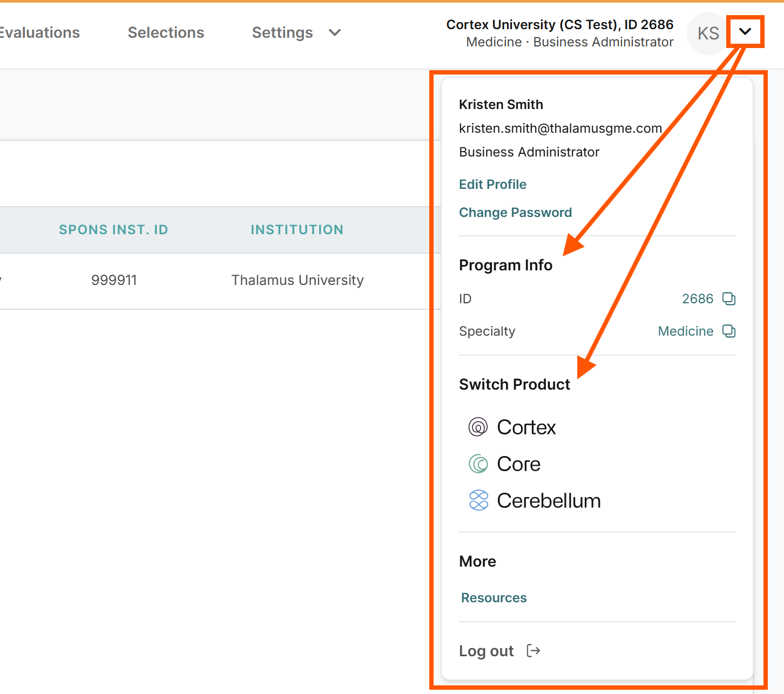Click the Cortex University program title
This screenshot has height=694, width=784.
click(x=560, y=24)
